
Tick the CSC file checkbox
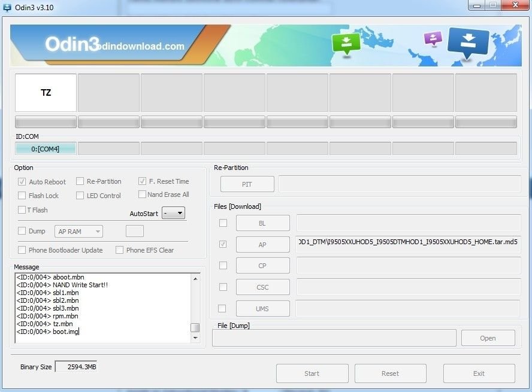[x=223, y=287]
